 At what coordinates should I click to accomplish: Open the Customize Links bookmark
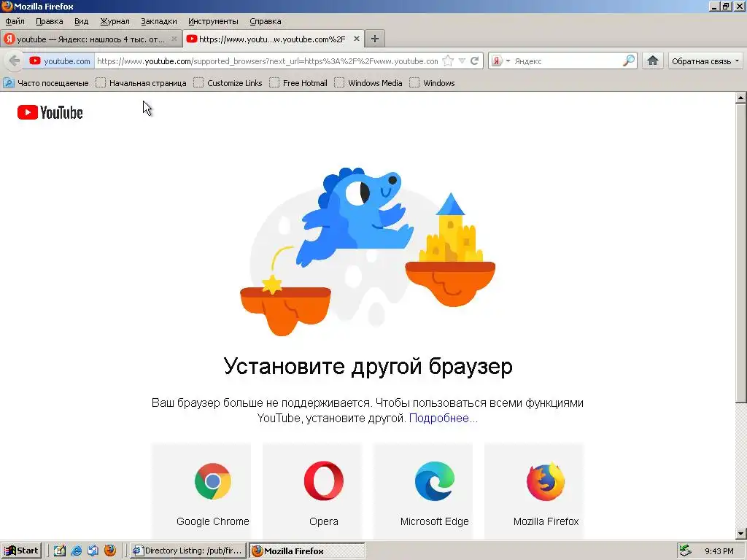(228, 83)
